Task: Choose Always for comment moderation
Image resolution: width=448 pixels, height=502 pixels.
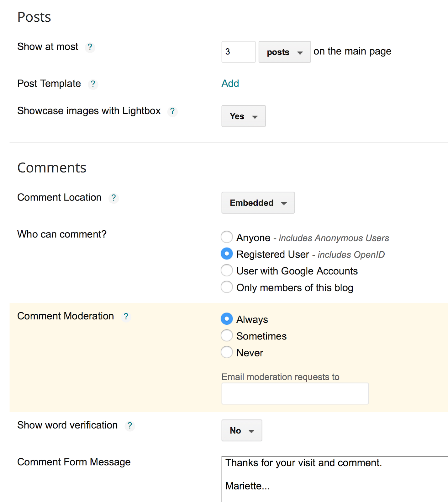Action: (x=227, y=319)
